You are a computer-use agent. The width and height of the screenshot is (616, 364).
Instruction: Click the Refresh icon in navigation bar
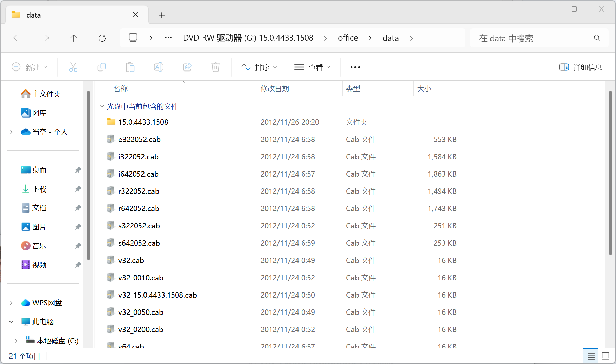(102, 38)
